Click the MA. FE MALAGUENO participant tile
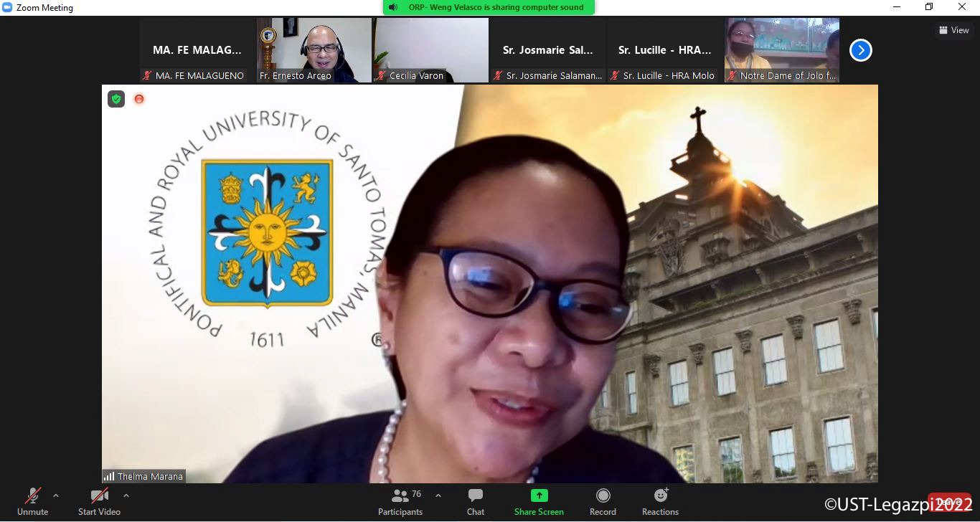The width and height of the screenshot is (980, 522). point(197,50)
